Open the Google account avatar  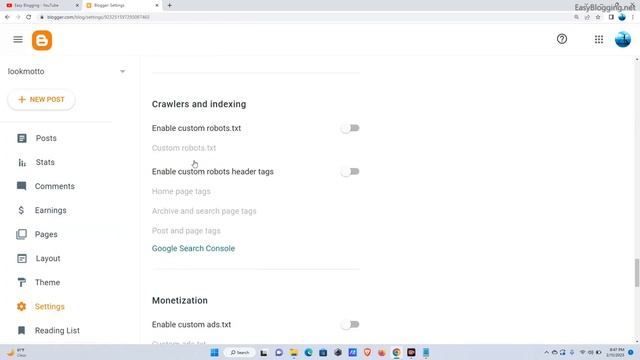click(623, 40)
